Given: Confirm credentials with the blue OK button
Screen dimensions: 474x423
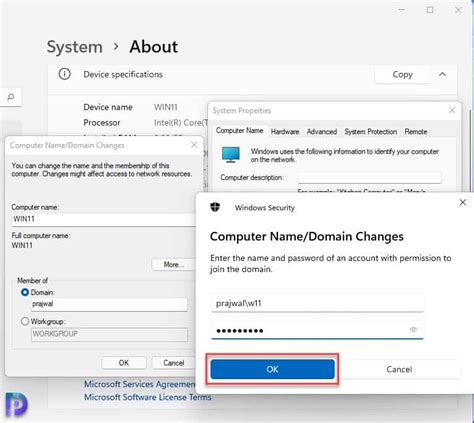Looking at the screenshot, I should pos(272,369).
